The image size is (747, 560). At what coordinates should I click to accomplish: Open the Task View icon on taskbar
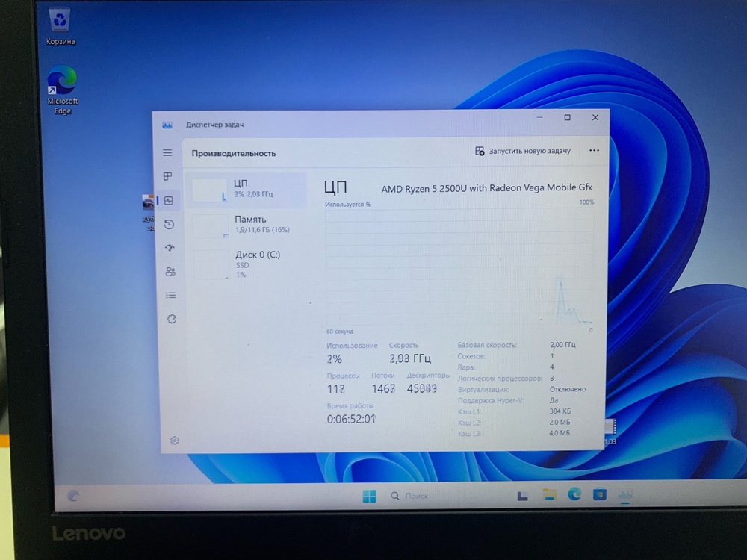point(522,496)
